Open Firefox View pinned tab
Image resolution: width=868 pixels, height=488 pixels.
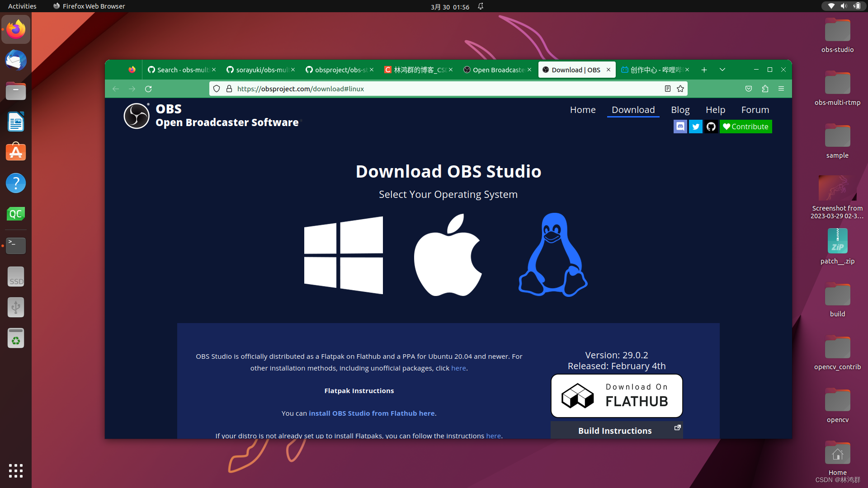132,70
